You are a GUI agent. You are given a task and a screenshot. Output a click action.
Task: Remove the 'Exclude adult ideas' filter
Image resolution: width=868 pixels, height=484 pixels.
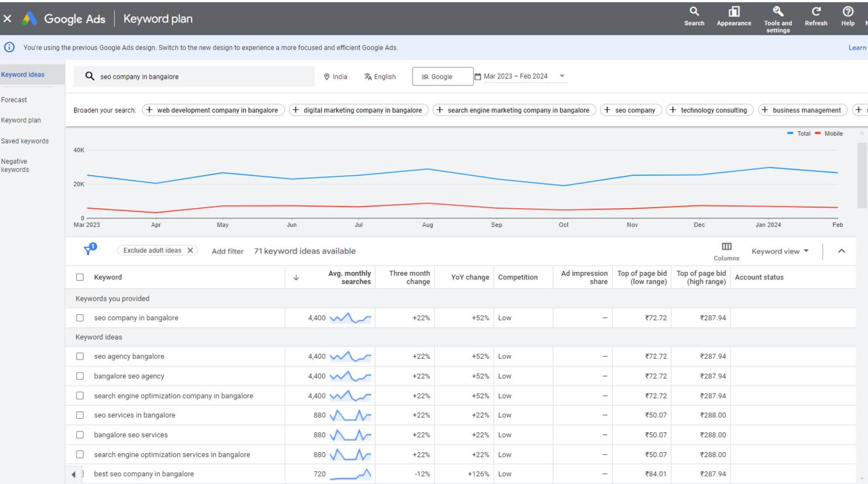pos(190,250)
